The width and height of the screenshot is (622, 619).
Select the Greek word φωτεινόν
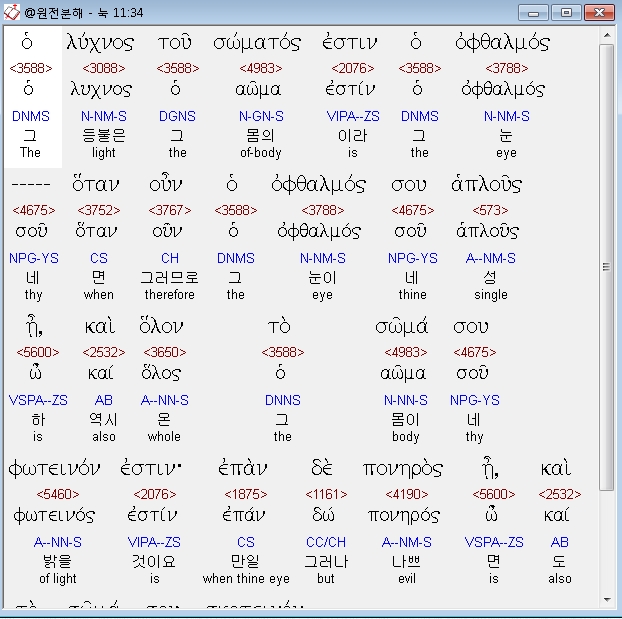point(54,469)
